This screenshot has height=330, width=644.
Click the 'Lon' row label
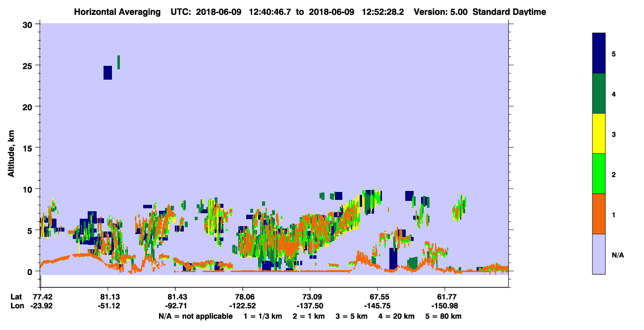(17, 306)
